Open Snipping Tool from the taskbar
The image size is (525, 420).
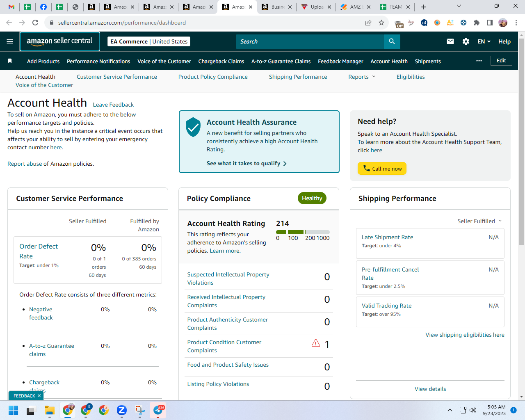pyautogui.click(x=140, y=410)
